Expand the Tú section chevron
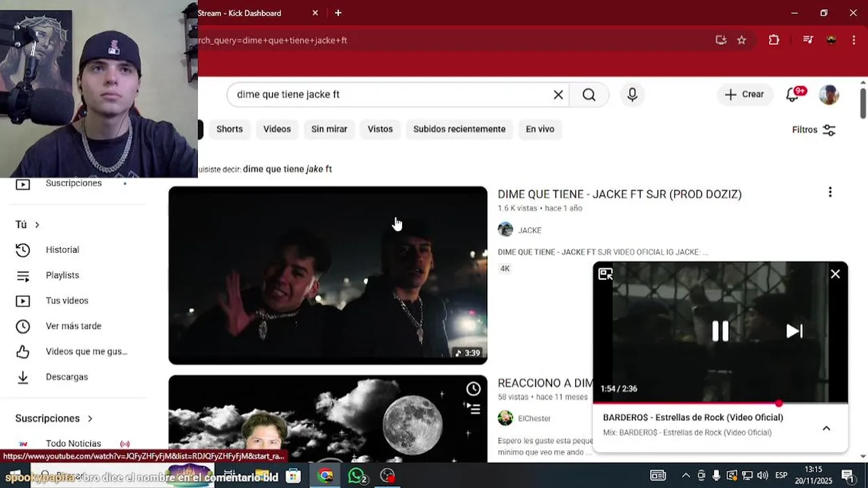 pyautogui.click(x=37, y=224)
